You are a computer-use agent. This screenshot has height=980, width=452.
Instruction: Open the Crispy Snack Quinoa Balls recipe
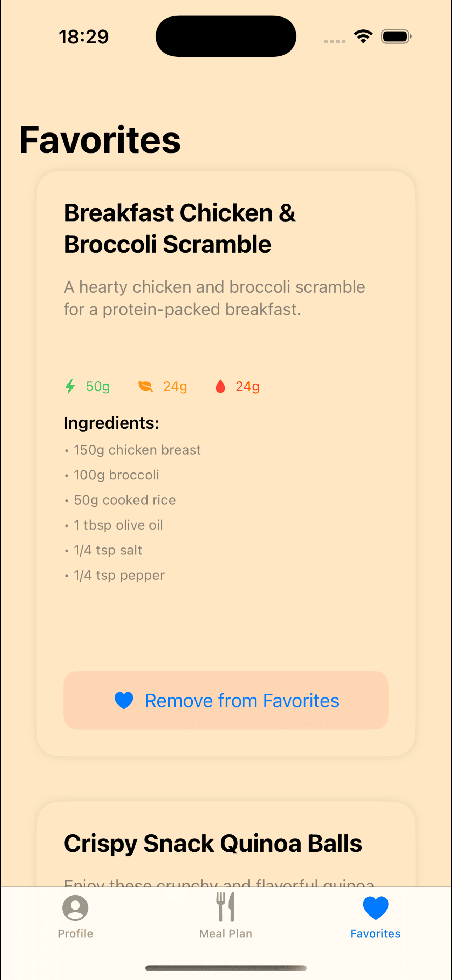click(x=213, y=843)
